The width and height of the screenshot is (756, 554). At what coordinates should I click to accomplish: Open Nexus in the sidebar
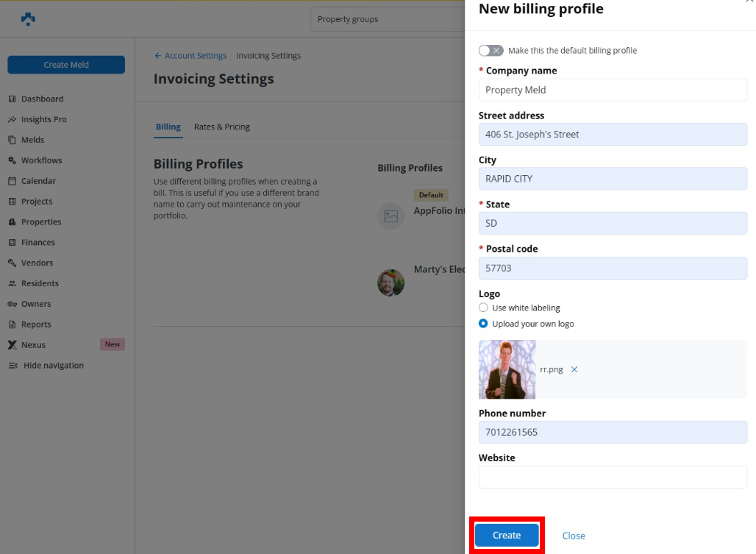(33, 345)
